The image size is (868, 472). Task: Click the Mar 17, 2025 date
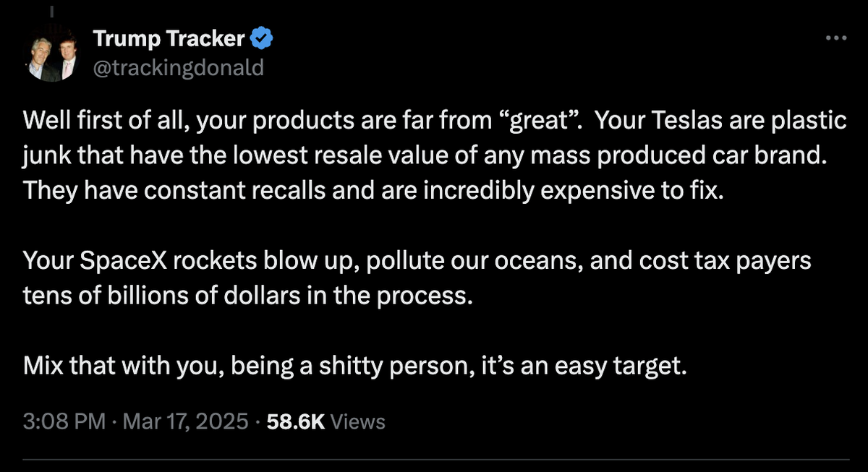[186, 421]
